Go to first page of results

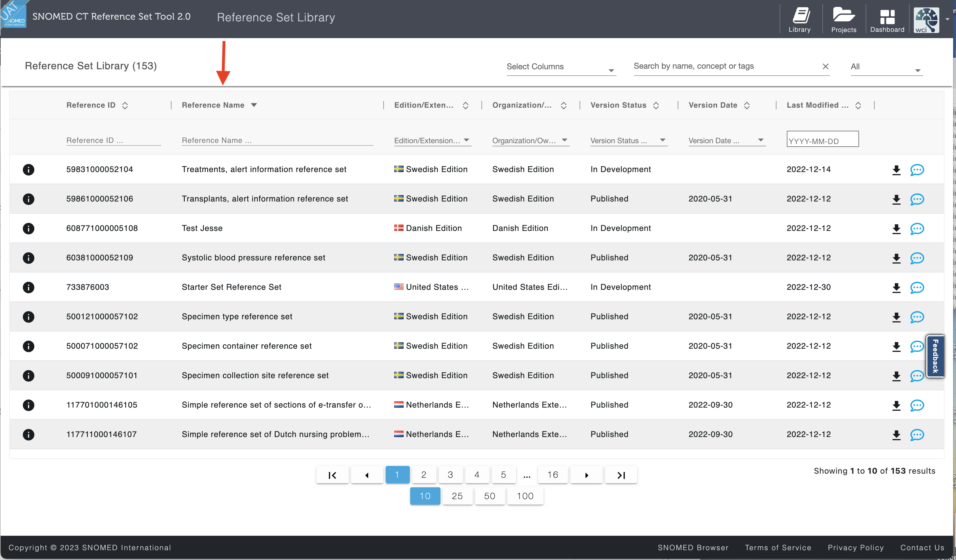click(x=332, y=475)
